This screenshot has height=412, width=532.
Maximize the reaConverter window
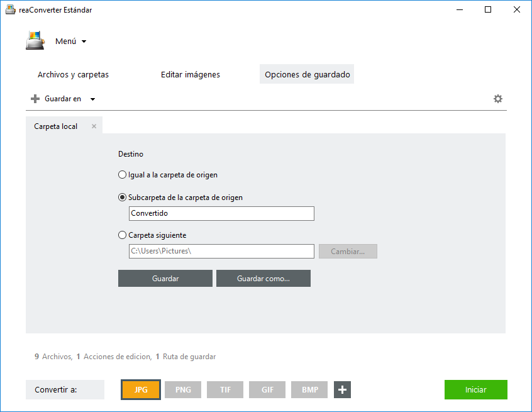click(488, 9)
